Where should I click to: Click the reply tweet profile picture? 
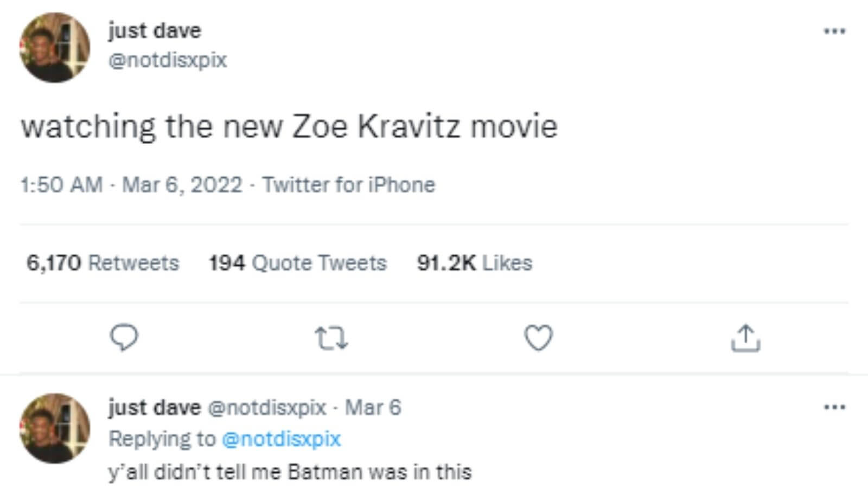click(x=54, y=428)
